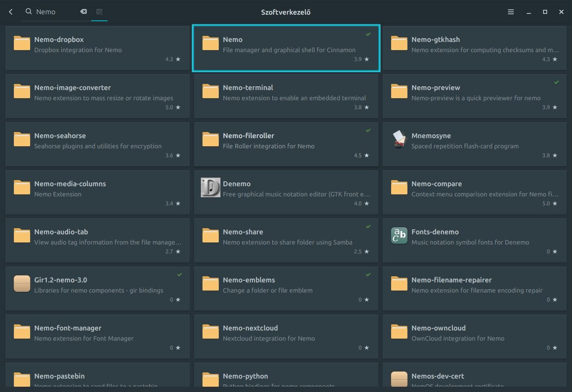Click the Nemo-gtkhash title text
This screenshot has height=392, width=572.
(x=436, y=40)
